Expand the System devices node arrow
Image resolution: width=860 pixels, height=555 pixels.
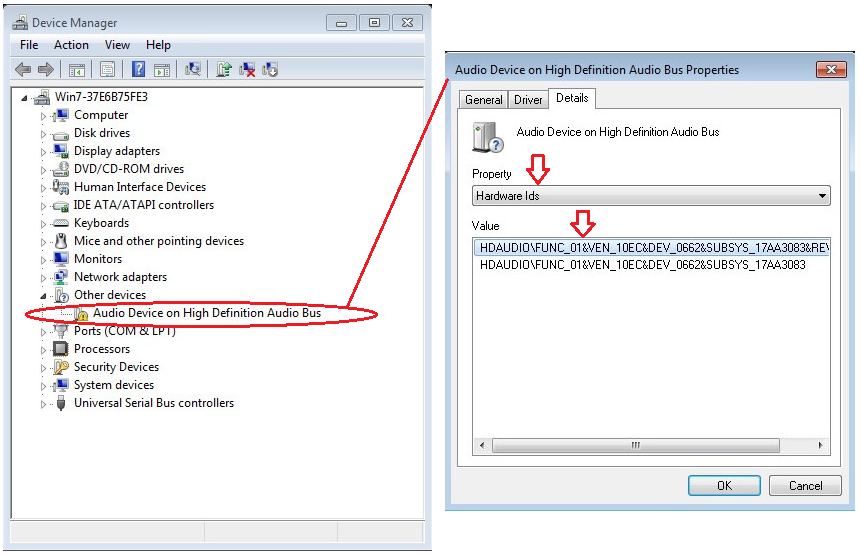point(43,386)
